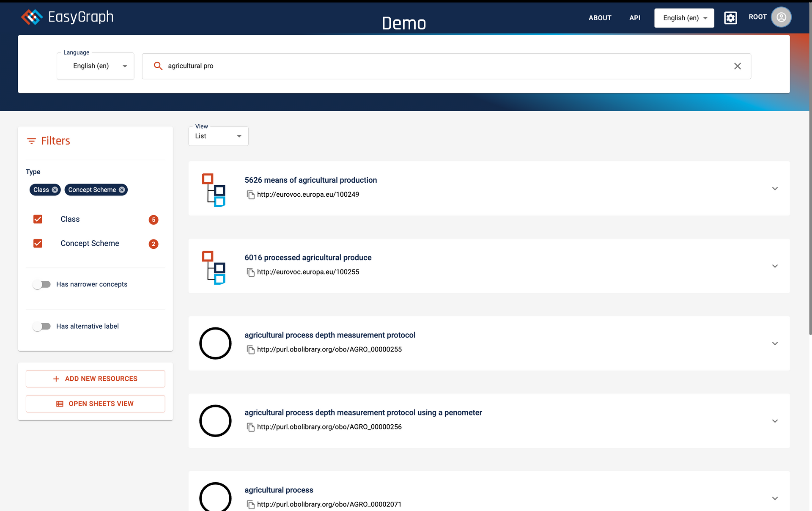Enable Has narrower concepts toggle
The image size is (812, 511).
(42, 284)
